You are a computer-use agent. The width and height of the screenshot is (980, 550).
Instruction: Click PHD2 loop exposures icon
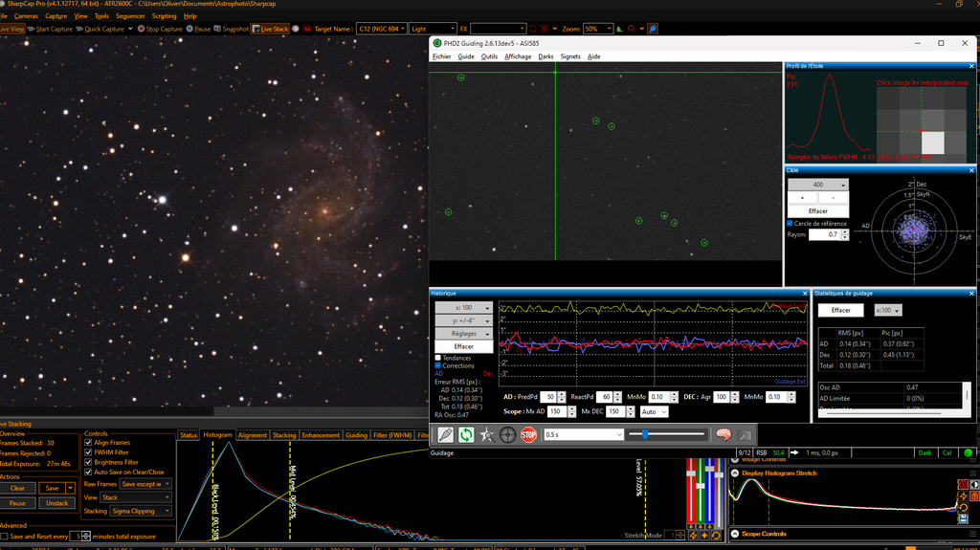pos(466,434)
